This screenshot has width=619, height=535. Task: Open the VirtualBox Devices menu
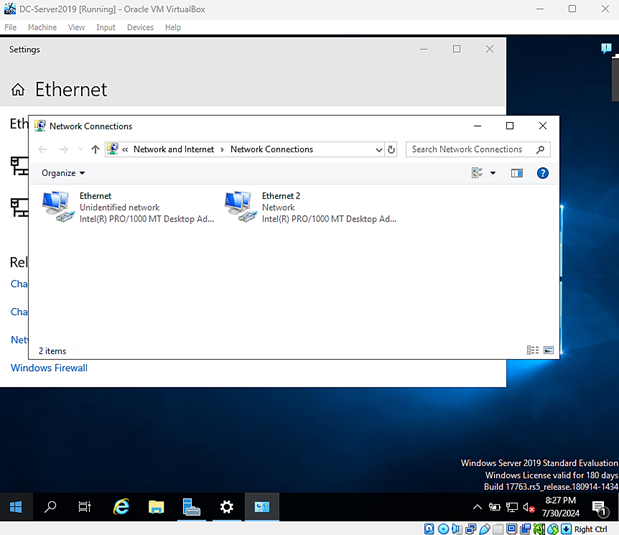pos(140,27)
